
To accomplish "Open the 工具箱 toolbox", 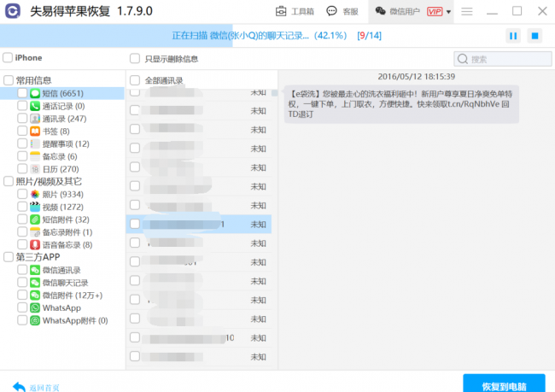I will (x=295, y=11).
